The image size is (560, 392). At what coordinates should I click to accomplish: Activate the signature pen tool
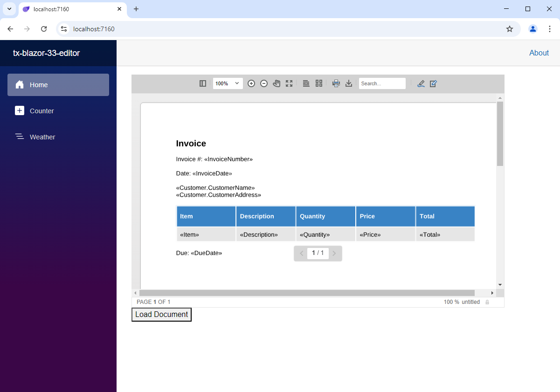421,83
